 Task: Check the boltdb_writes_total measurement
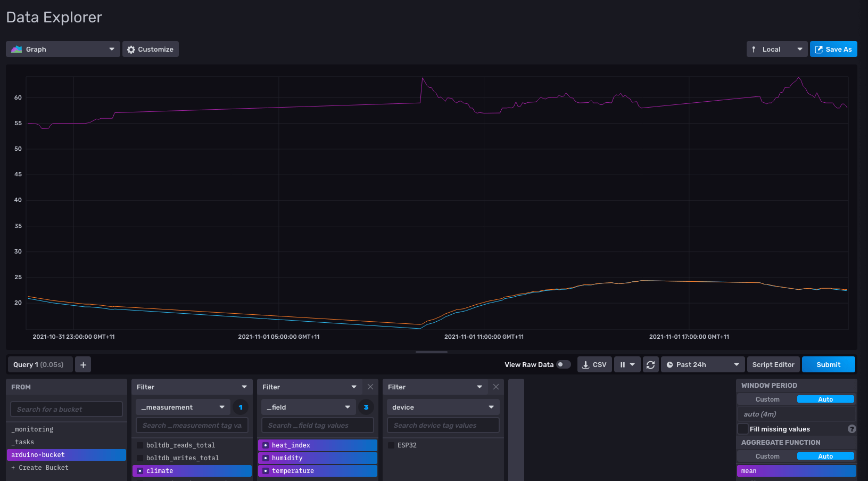point(192,458)
